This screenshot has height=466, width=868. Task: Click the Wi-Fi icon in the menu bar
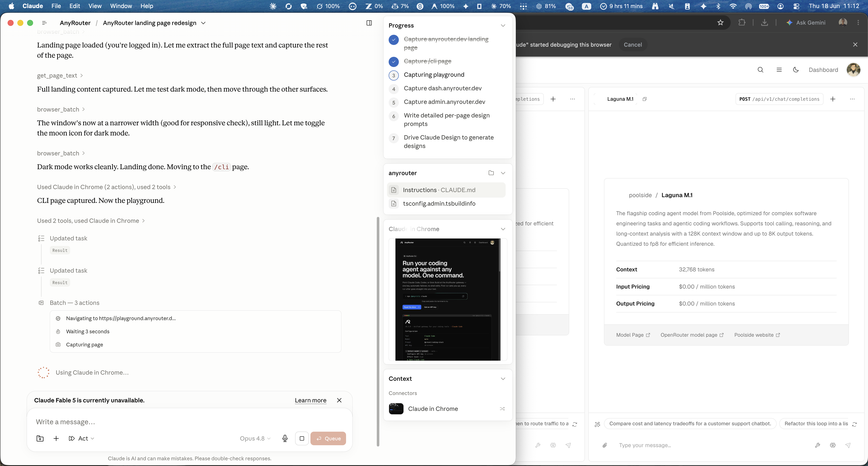[x=733, y=6]
